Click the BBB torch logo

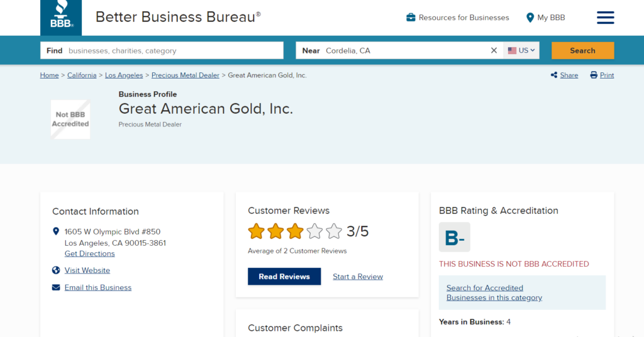coord(61,17)
